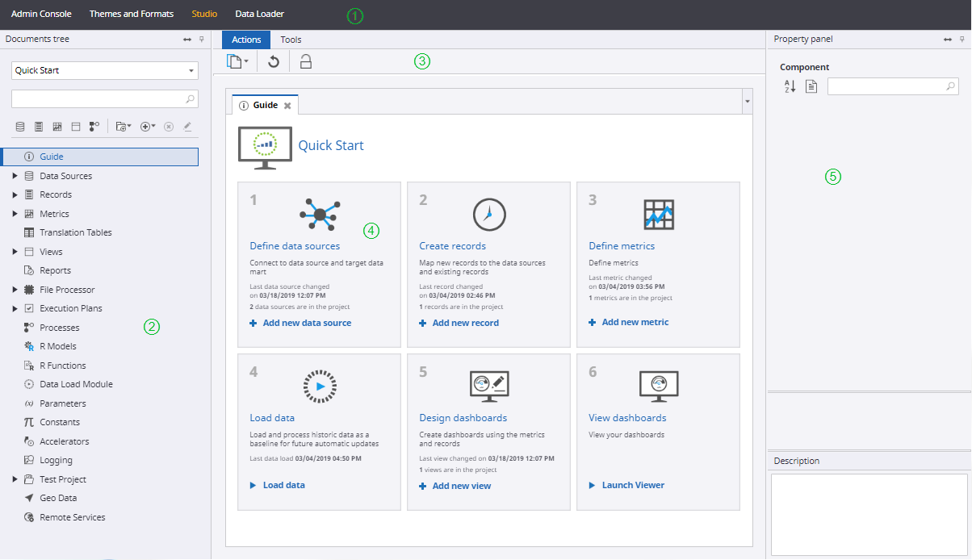Click the Launch Viewer link
The image size is (972, 560).
[x=633, y=485]
